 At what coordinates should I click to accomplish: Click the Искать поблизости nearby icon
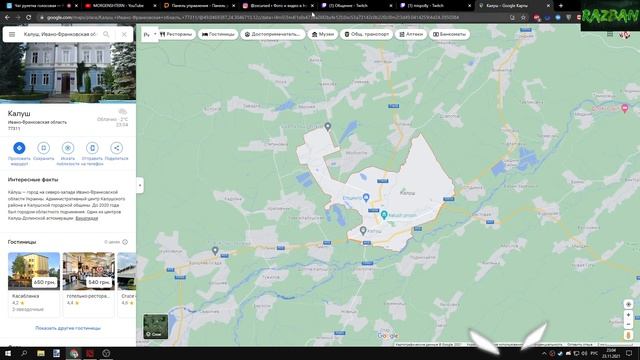68,148
